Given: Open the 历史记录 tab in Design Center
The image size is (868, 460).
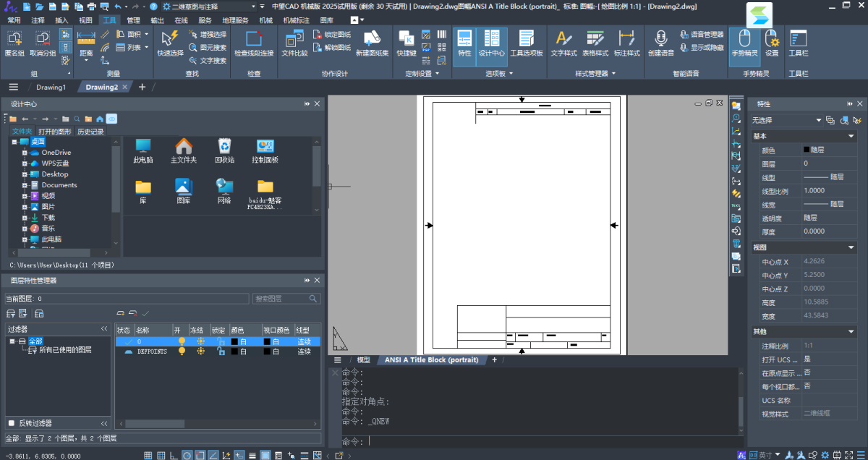Looking at the screenshot, I should click(90, 132).
